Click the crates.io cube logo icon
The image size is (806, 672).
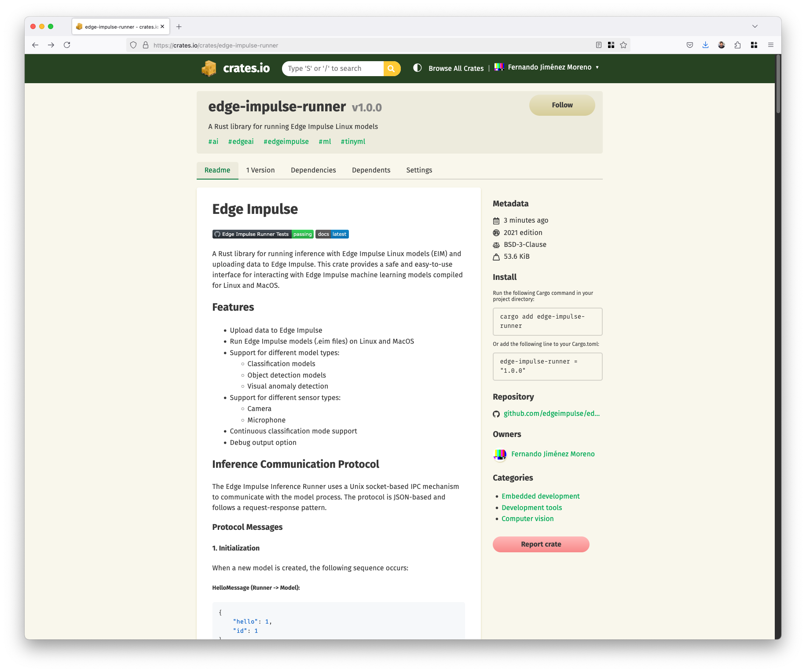[x=209, y=68]
